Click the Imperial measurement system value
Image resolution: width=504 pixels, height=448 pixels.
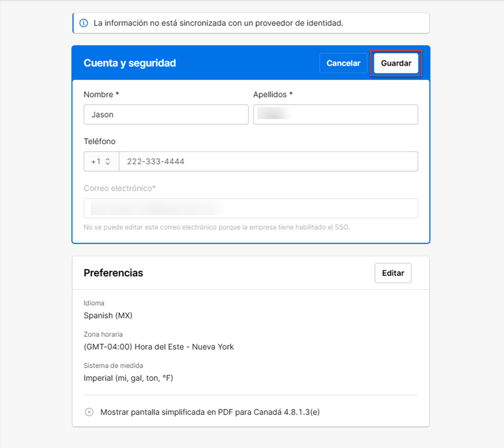tap(128, 378)
